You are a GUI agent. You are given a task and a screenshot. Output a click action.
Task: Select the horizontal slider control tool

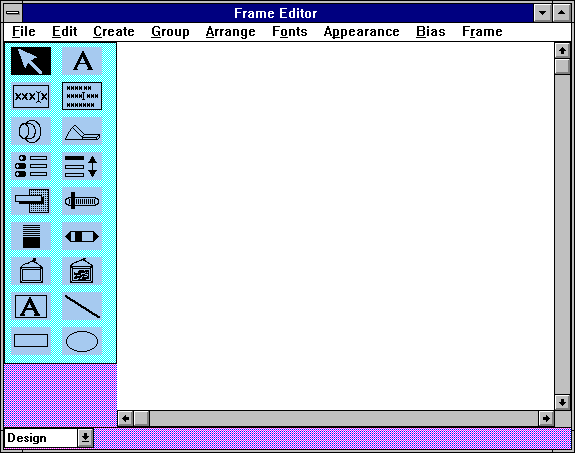(x=82, y=201)
